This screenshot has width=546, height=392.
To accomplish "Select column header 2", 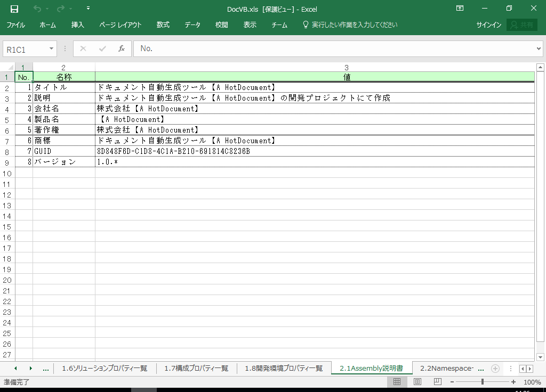I will pyautogui.click(x=64, y=68).
